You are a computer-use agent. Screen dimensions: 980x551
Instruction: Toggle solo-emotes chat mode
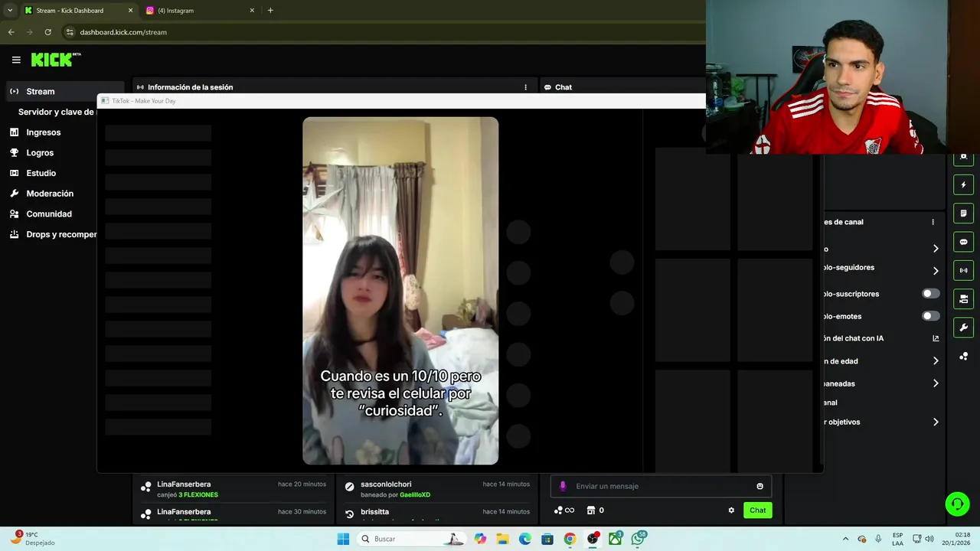930,316
